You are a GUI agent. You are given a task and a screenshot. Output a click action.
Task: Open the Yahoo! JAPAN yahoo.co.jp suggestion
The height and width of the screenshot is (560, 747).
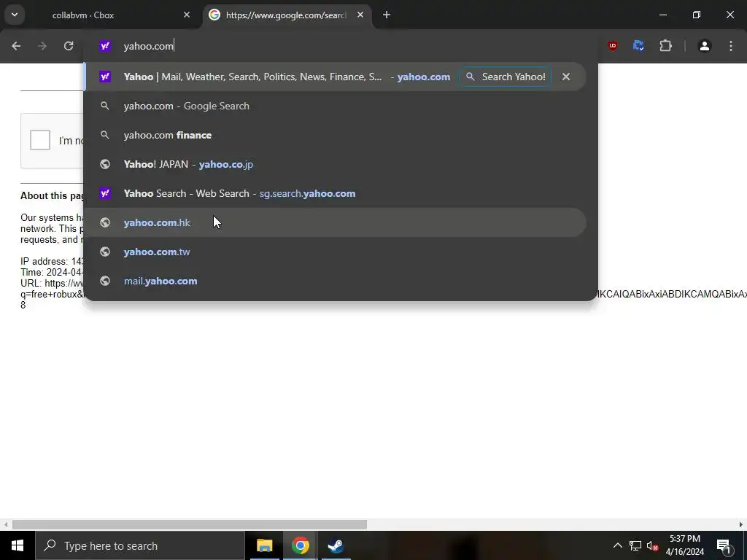click(336, 164)
